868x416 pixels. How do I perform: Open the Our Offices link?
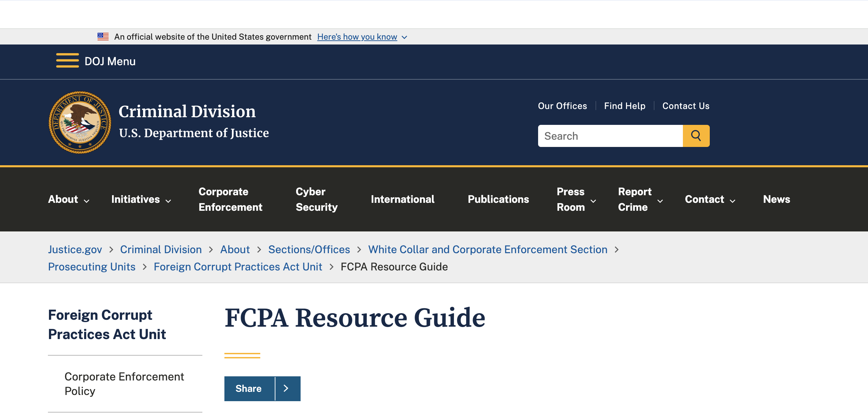click(562, 106)
